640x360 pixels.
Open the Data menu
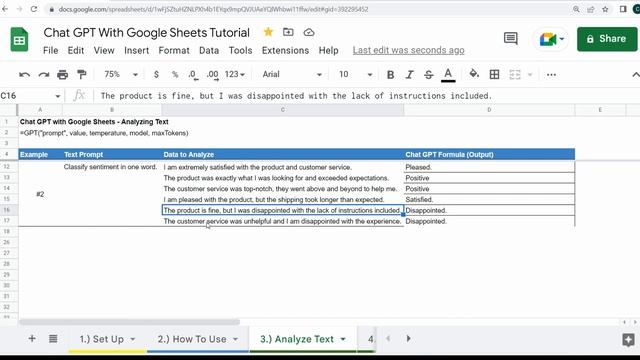209,51
